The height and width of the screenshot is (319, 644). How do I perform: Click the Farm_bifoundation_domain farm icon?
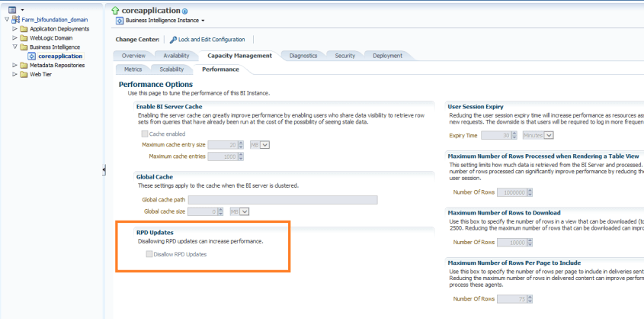click(x=16, y=20)
